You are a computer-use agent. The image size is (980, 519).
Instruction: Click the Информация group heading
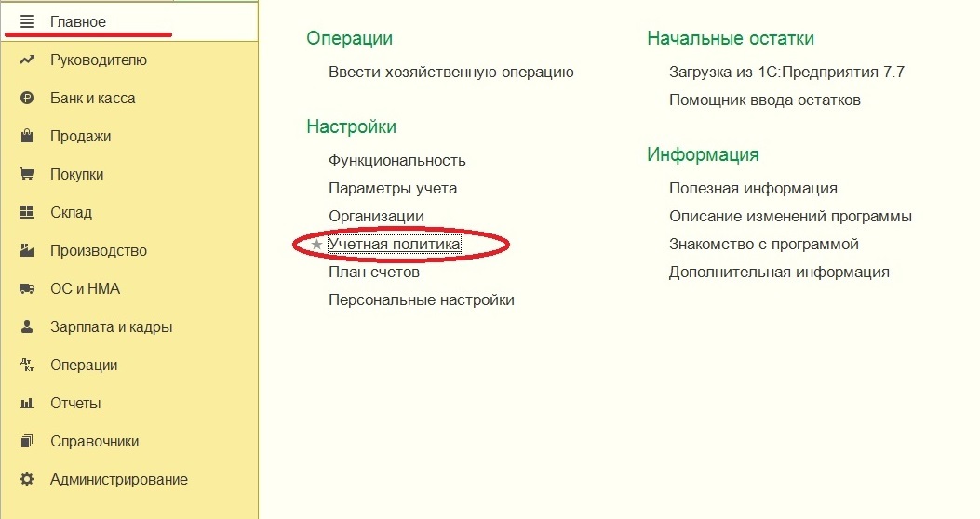pos(704,155)
